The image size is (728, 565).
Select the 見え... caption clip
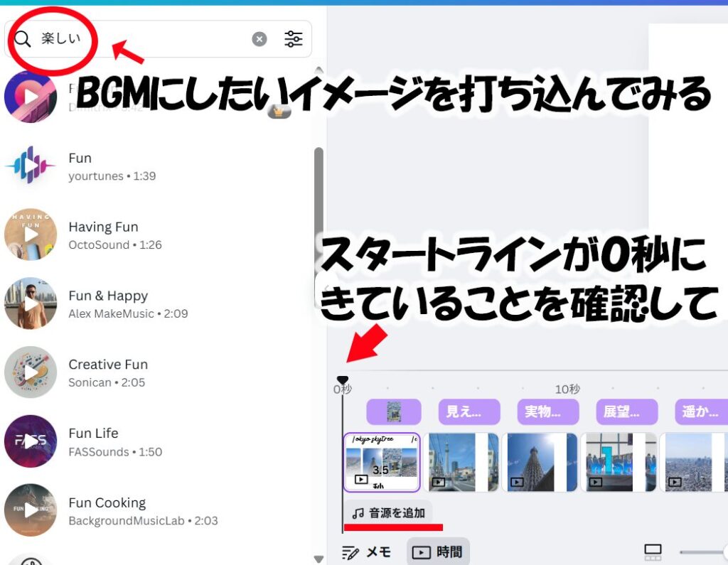[x=469, y=411]
